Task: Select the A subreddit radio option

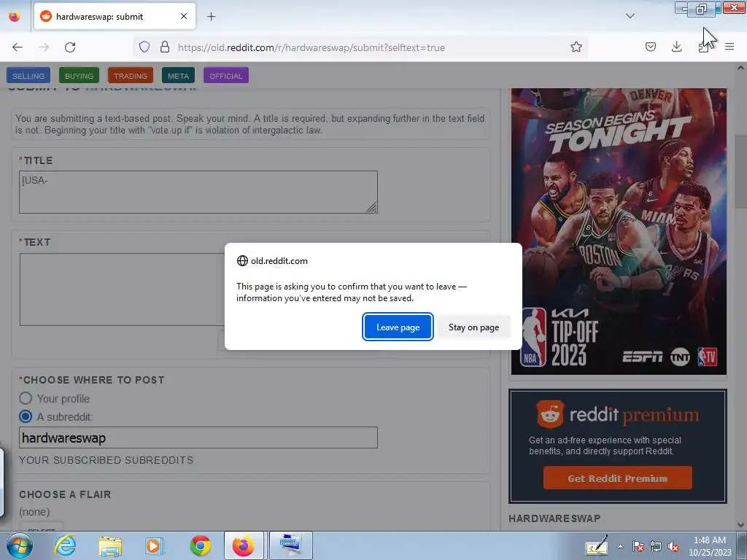Action: click(x=26, y=416)
